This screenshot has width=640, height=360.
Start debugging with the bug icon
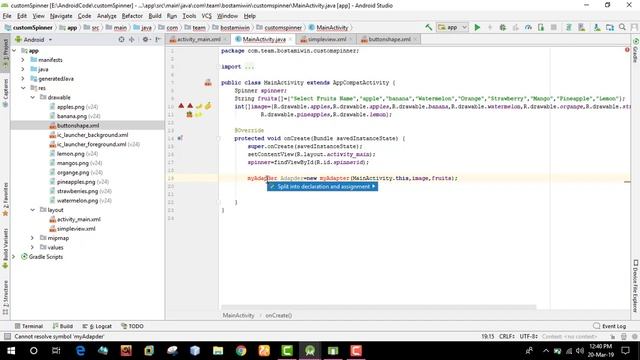502,27
